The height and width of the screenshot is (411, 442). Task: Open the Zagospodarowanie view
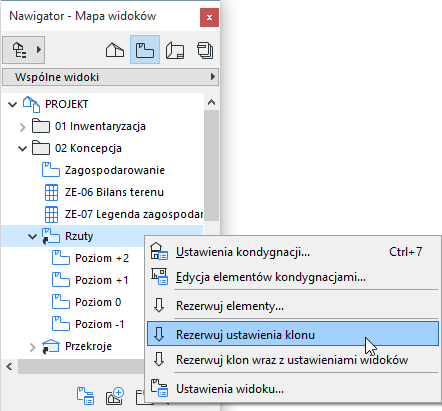tap(115, 170)
